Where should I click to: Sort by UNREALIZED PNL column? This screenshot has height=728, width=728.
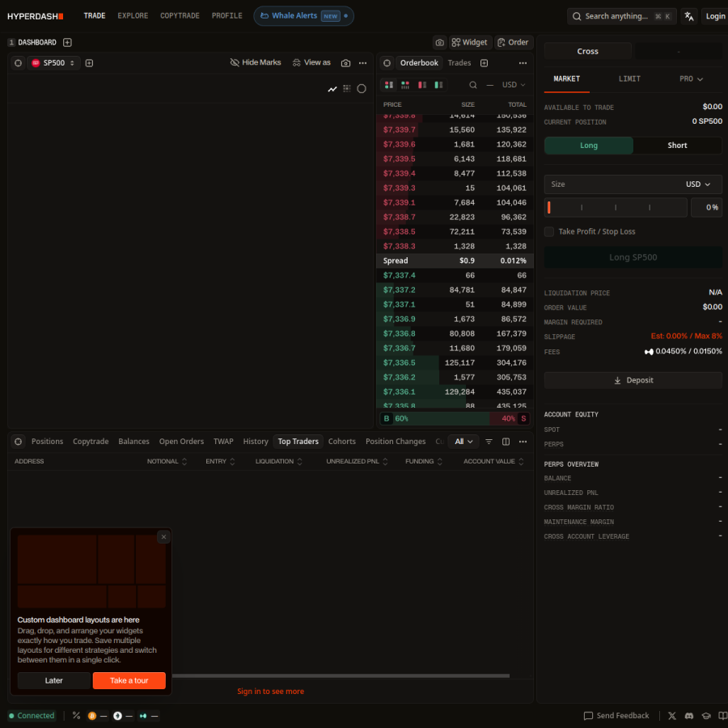357,461
